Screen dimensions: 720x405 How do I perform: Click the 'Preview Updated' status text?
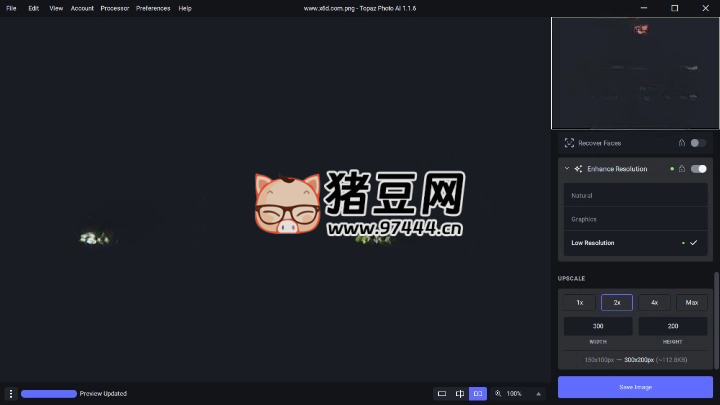103,394
